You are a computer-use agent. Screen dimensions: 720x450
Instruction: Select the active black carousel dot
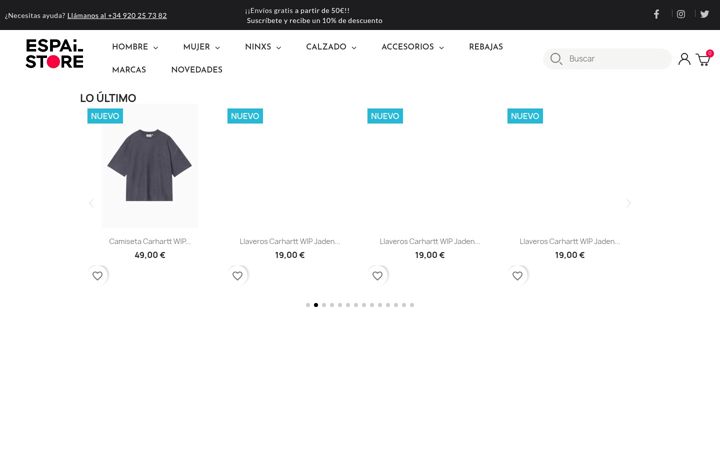pyautogui.click(x=316, y=305)
